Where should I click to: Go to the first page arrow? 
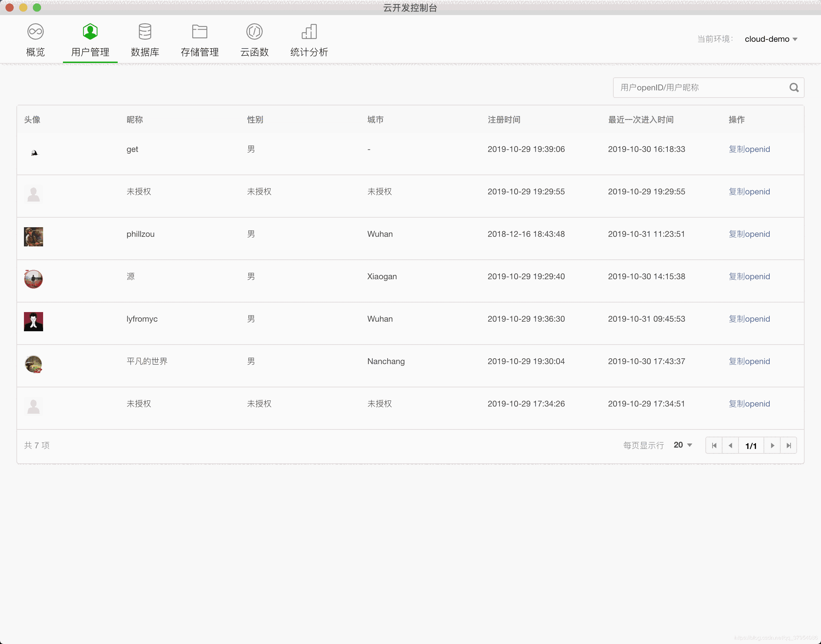coord(714,445)
